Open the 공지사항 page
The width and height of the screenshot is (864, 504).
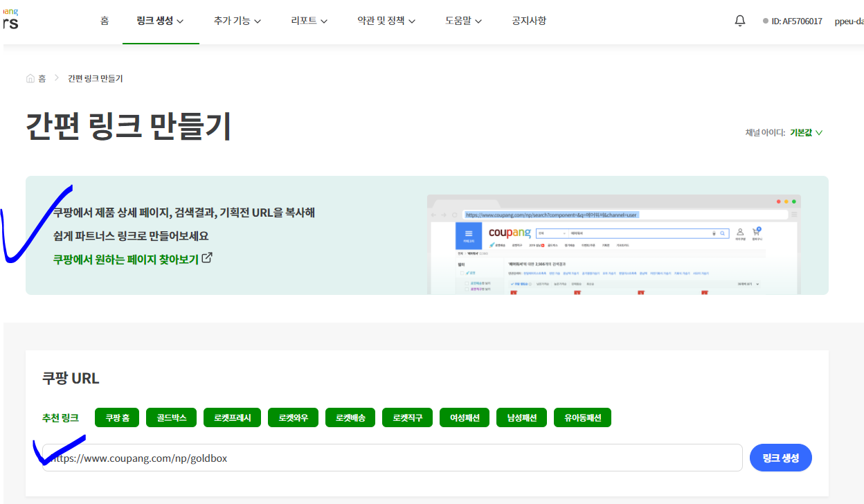529,21
